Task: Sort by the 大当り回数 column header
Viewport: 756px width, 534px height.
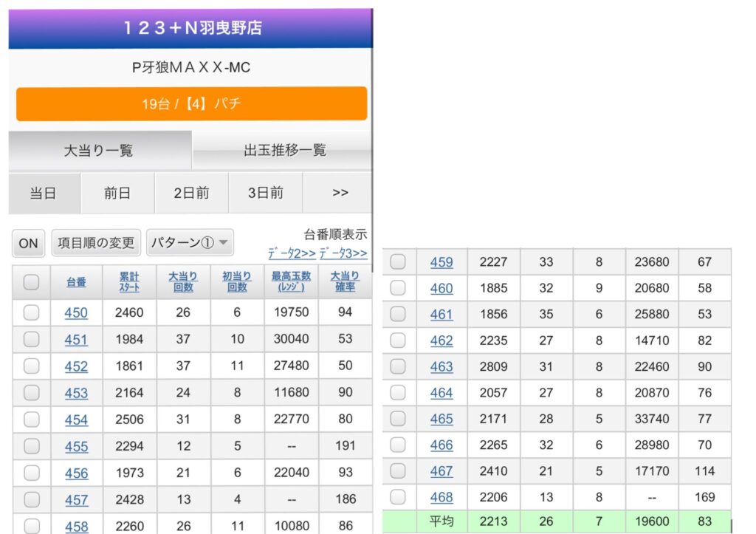Action: 183,281
